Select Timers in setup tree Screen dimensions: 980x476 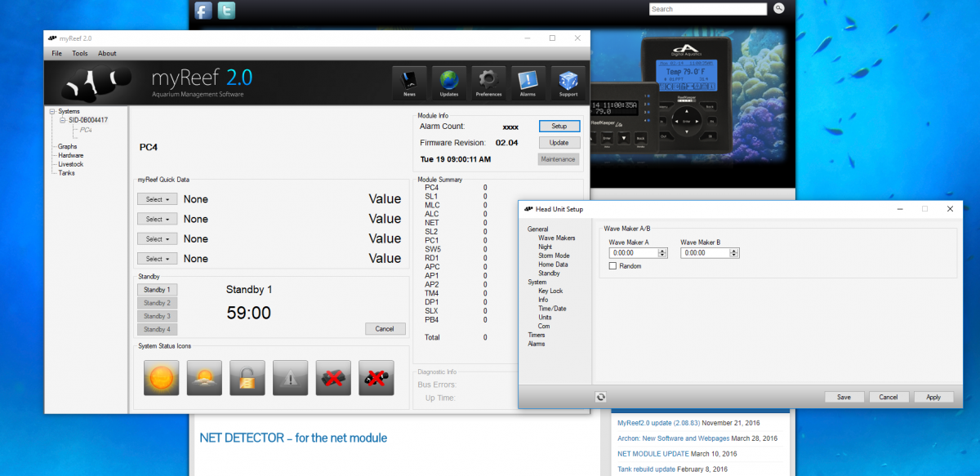click(x=537, y=335)
